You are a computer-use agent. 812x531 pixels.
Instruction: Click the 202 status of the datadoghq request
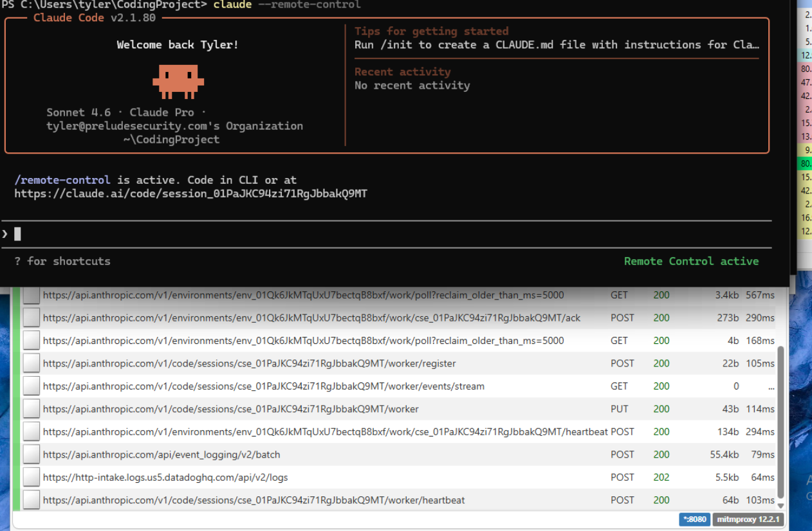(x=661, y=478)
